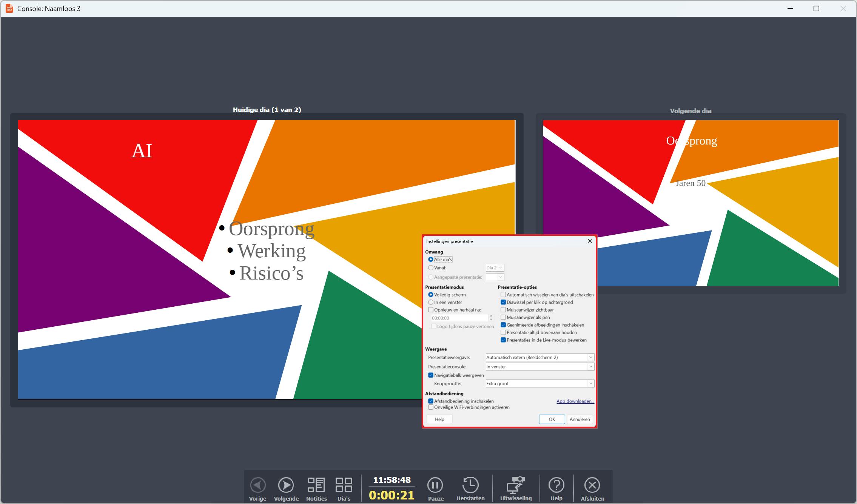
Task: Select the In een venster radio button
Action: pos(431,302)
